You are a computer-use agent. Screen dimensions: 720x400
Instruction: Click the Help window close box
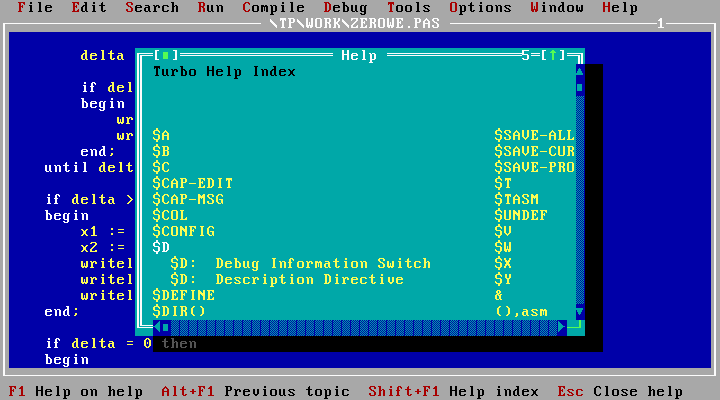point(162,55)
